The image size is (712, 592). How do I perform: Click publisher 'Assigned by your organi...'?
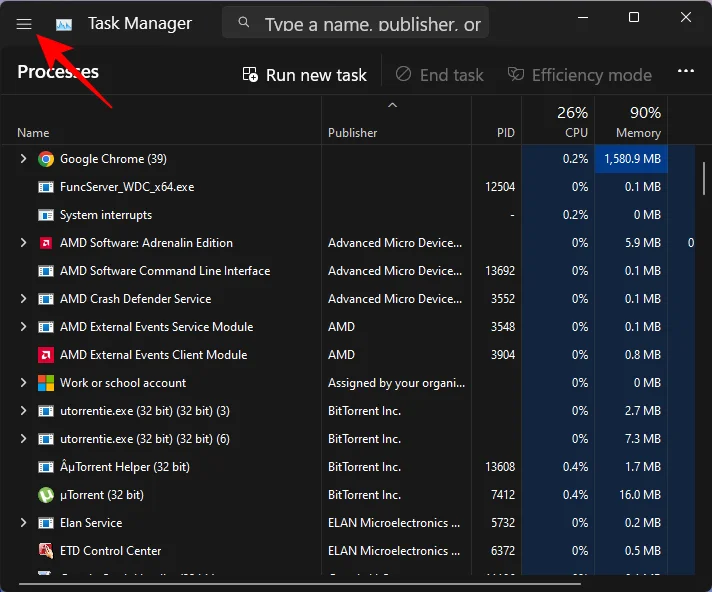(x=396, y=383)
